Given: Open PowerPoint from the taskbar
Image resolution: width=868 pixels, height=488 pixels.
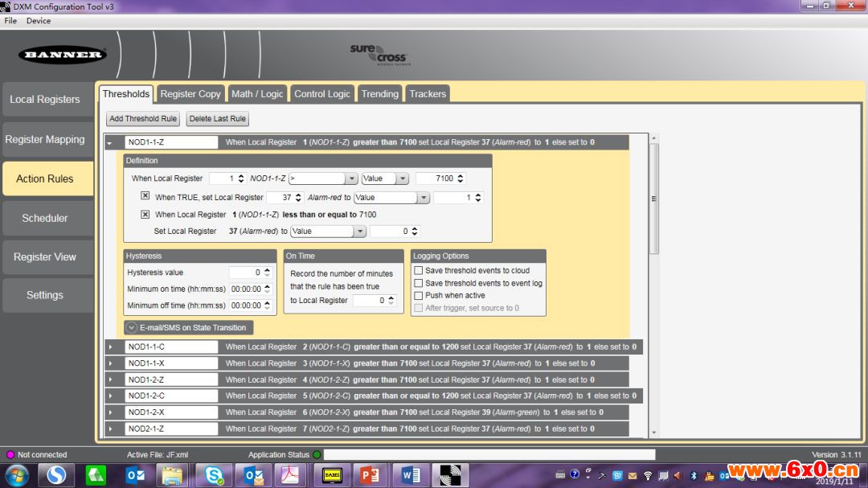Looking at the screenshot, I should (x=370, y=475).
